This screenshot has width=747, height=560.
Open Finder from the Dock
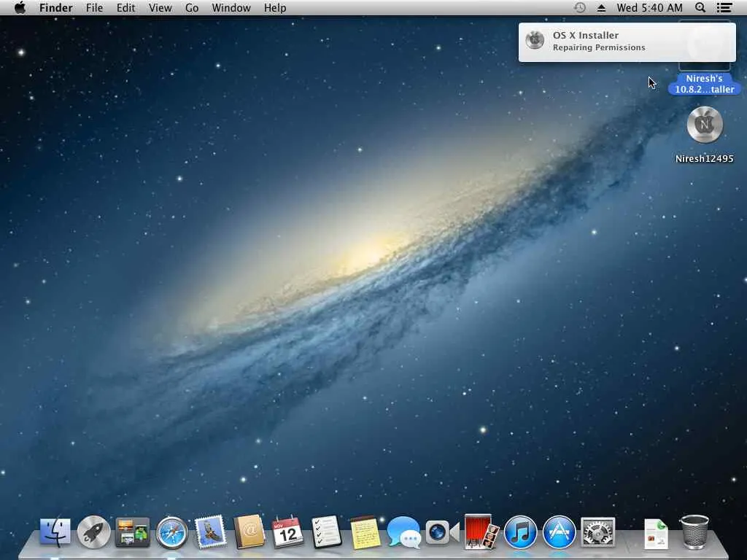click(55, 532)
